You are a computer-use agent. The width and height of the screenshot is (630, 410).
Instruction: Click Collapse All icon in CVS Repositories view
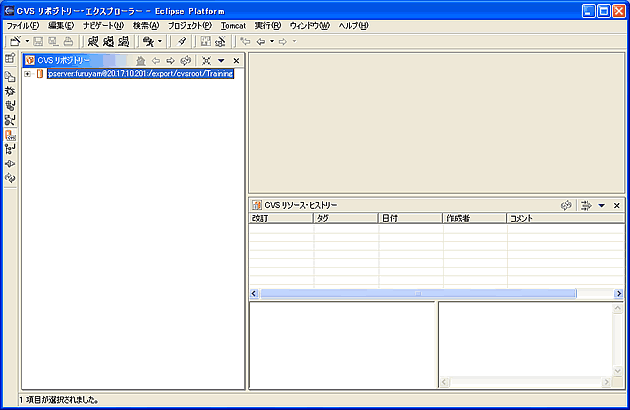pos(206,61)
